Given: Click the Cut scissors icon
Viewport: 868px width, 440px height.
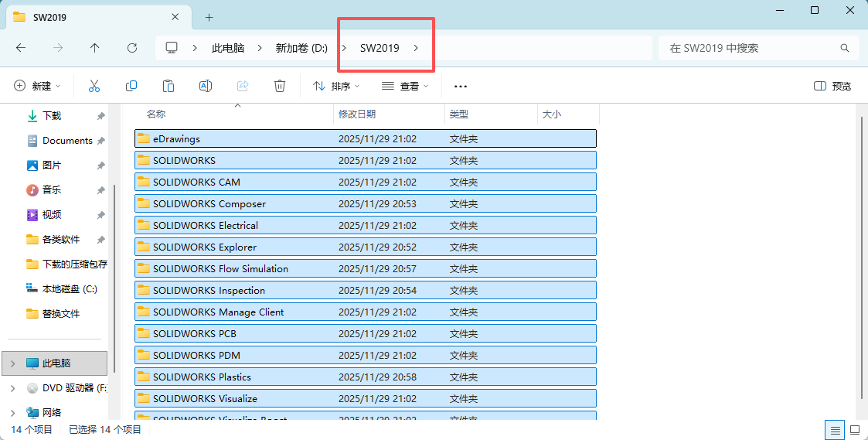Looking at the screenshot, I should click(94, 86).
